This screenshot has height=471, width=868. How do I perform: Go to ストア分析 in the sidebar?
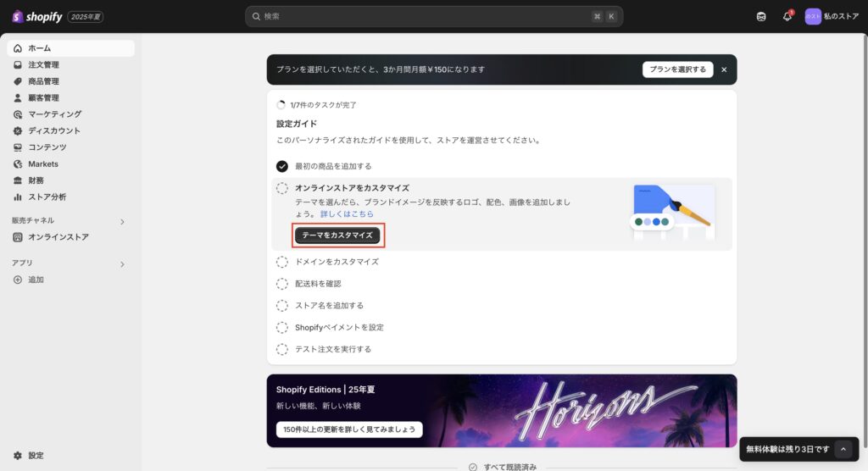(x=47, y=197)
